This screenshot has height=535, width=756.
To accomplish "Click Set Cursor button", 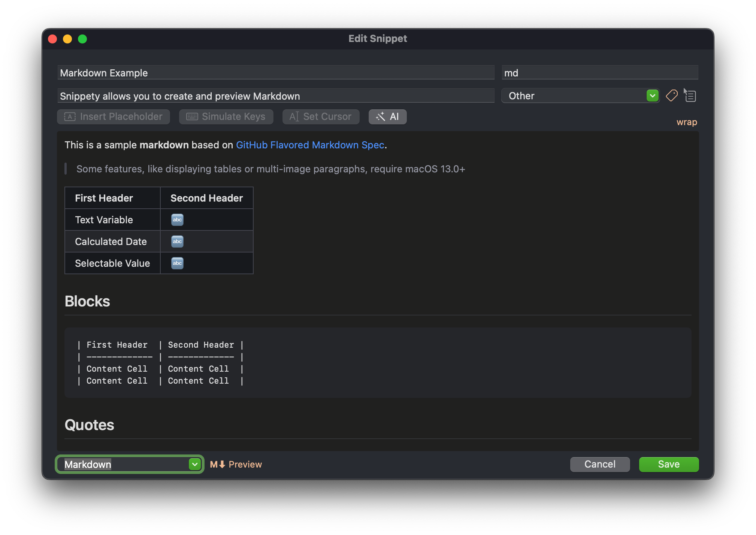I will point(321,117).
